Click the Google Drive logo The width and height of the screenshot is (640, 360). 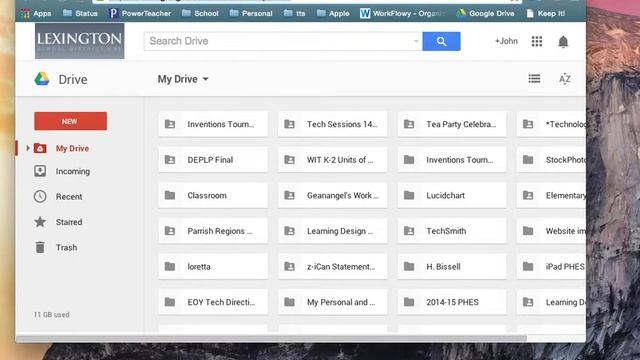(x=42, y=79)
